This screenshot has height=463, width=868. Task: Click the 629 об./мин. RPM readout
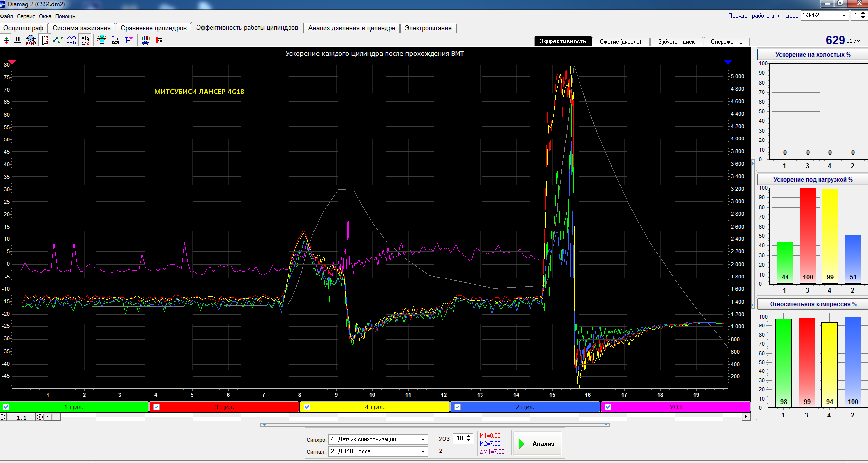(x=846, y=40)
